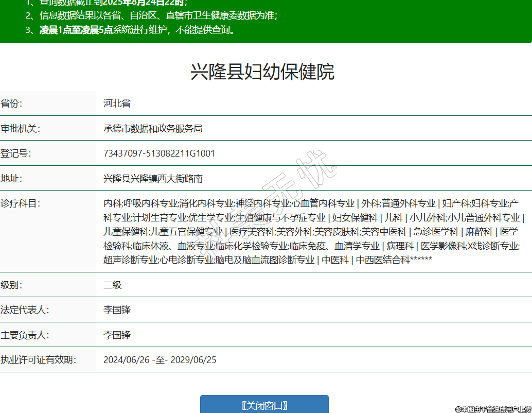Select the 诊疗科目 field label
532x413 pixels.
click(20, 203)
